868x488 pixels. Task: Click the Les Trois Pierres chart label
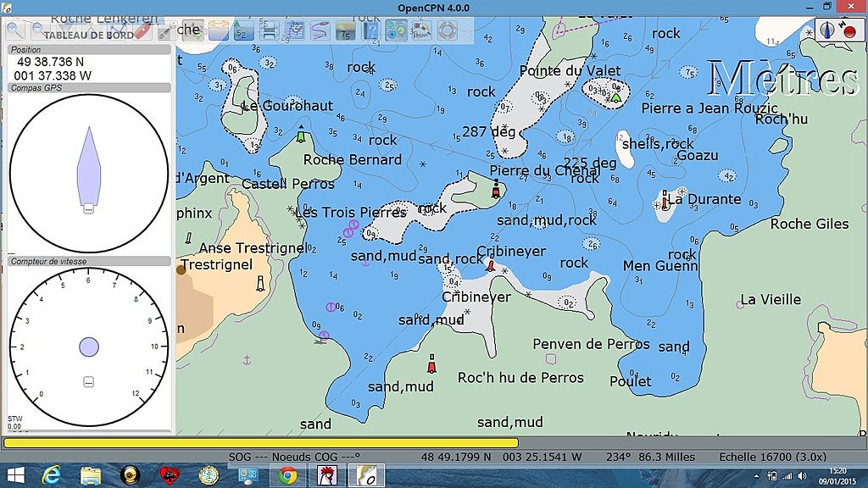(351, 213)
